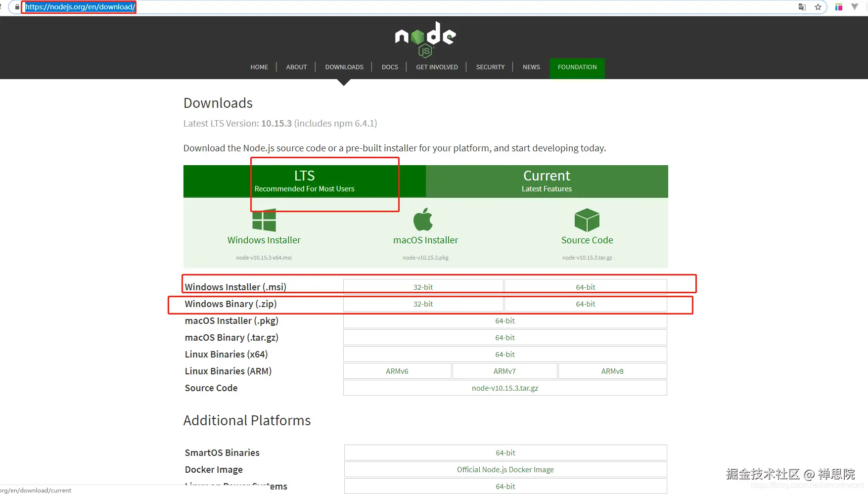Click the Source Code download link
The width and height of the screenshot is (868, 494).
pos(587,240)
